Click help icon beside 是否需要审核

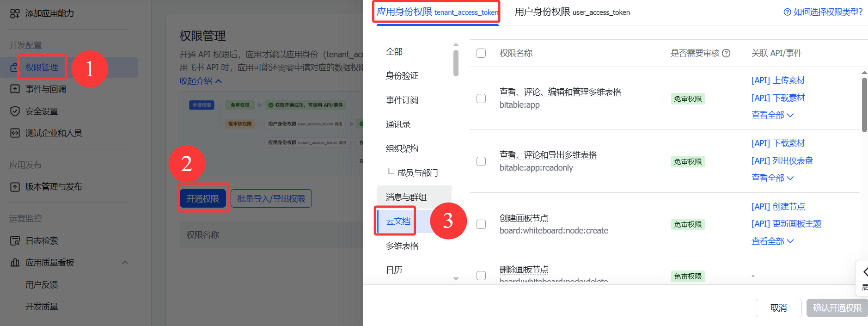pyautogui.click(x=726, y=53)
